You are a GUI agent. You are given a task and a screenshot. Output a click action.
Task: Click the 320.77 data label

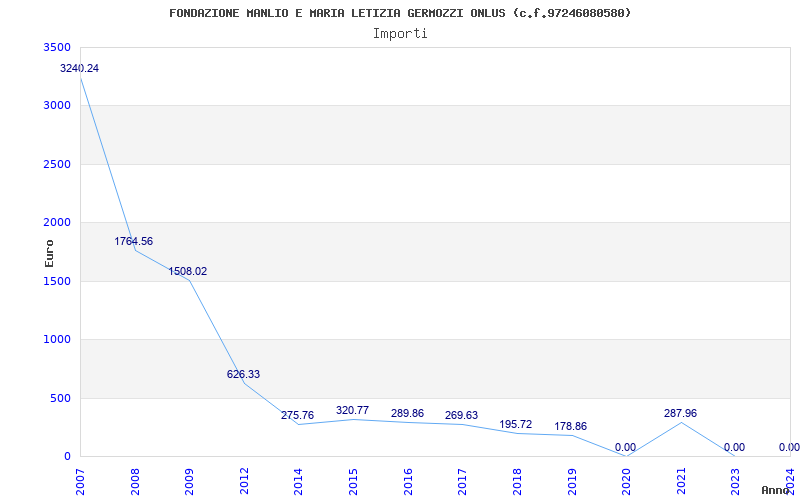(353, 410)
